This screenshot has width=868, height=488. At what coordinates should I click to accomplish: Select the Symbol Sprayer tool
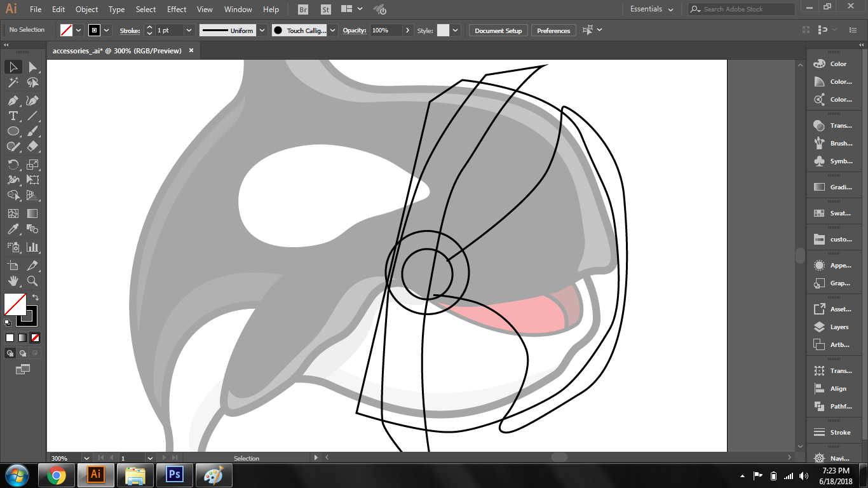point(13,247)
